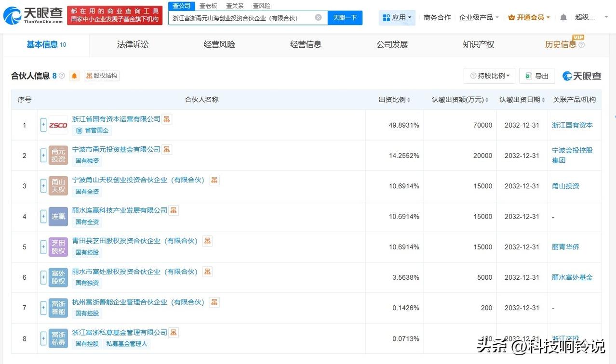Expand row 8 浙江富浙私募基金管理
The width and height of the screenshot is (616, 364).
click(x=43, y=338)
